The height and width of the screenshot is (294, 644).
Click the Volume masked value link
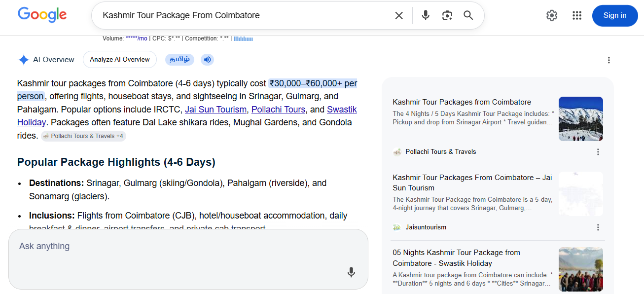point(136,38)
